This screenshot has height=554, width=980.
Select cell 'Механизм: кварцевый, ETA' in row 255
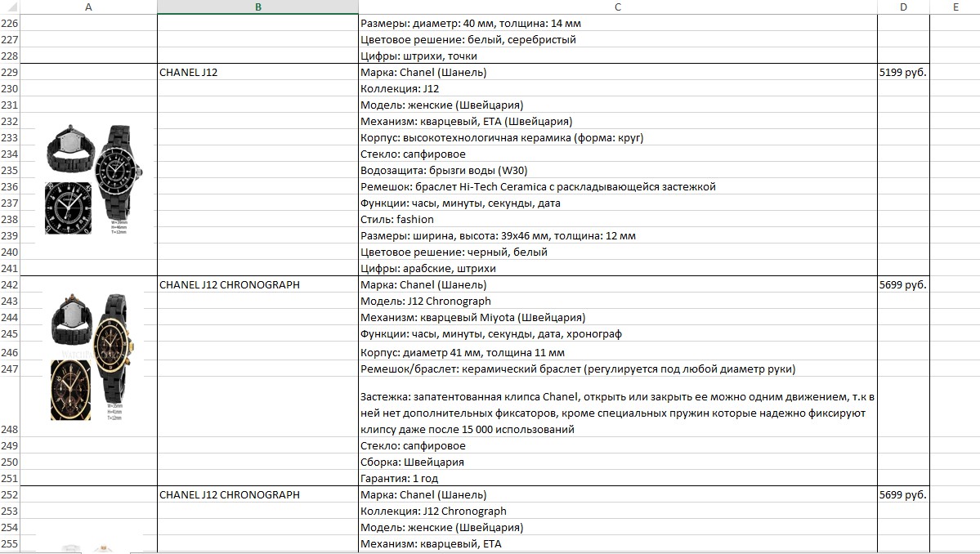click(617, 543)
